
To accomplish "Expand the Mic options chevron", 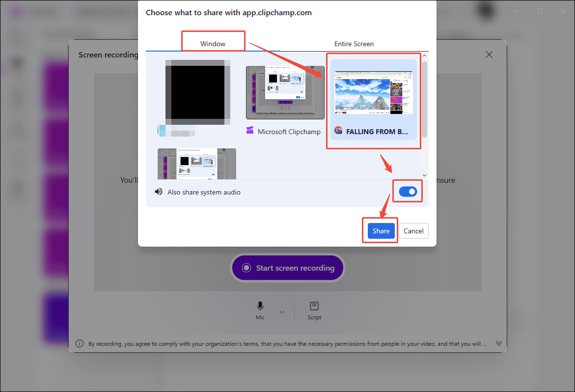I will (282, 312).
